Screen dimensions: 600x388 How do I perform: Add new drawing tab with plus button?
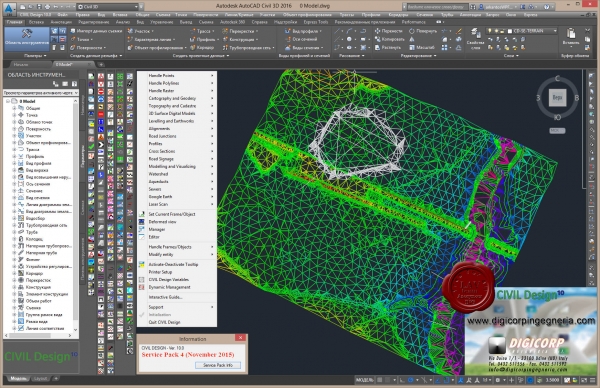point(101,64)
